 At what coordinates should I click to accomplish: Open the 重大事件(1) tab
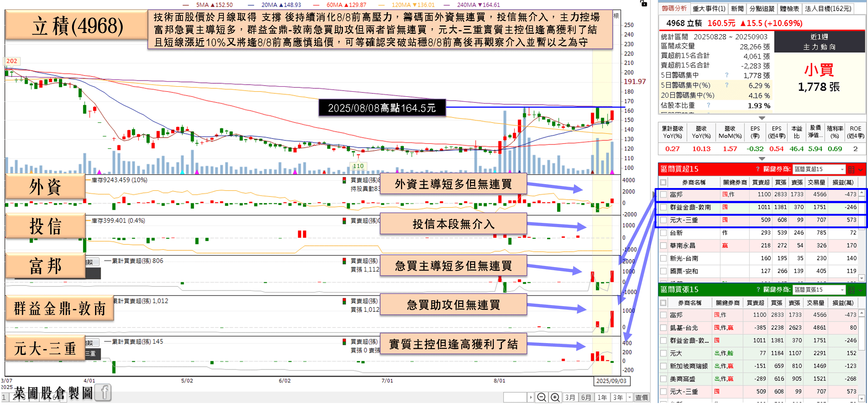click(x=709, y=9)
